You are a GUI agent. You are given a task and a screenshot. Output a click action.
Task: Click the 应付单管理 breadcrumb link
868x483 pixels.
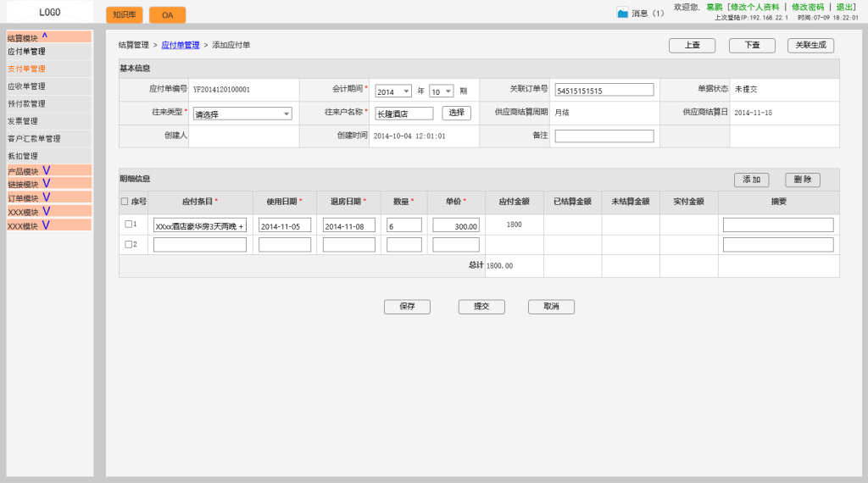[x=181, y=45]
